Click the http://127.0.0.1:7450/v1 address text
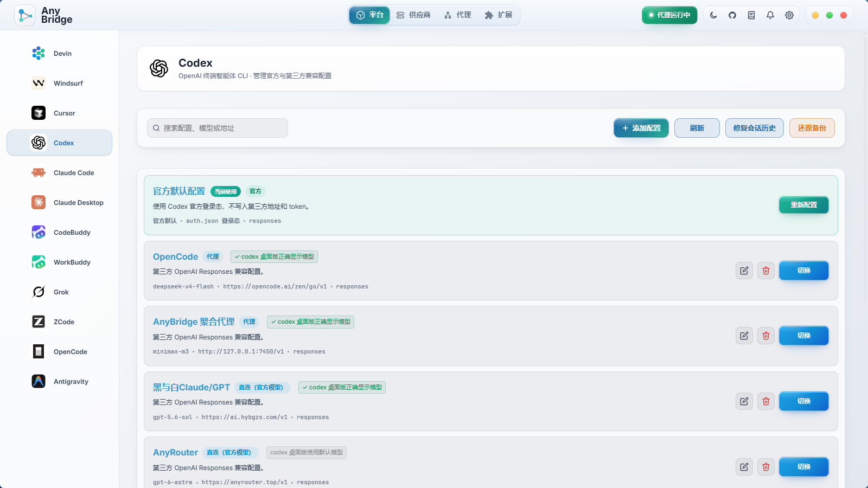Screen dimensions: 868x488 pyautogui.click(x=241, y=351)
